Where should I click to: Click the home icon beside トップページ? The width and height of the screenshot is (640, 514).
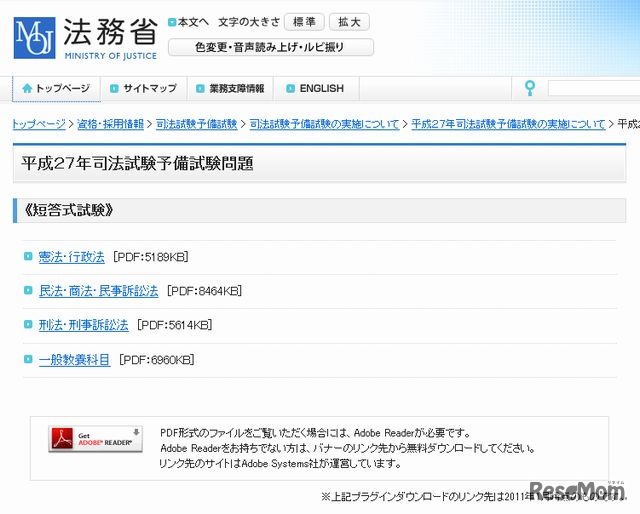[27, 88]
